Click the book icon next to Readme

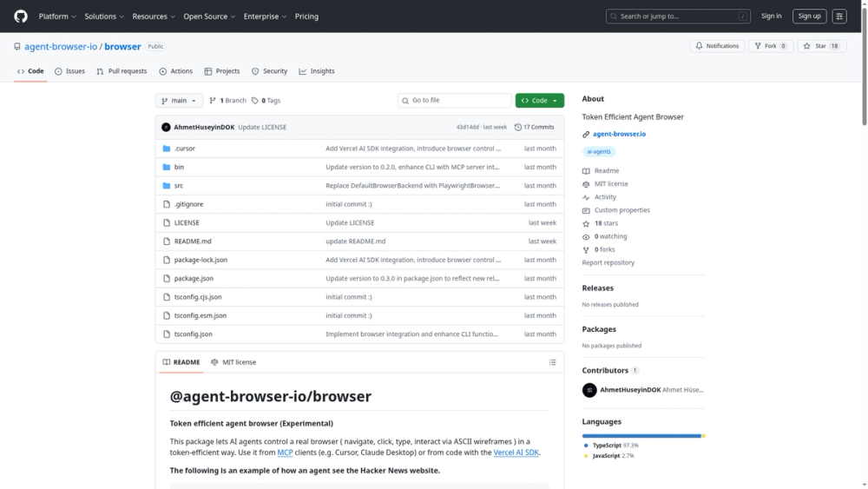pyautogui.click(x=586, y=171)
